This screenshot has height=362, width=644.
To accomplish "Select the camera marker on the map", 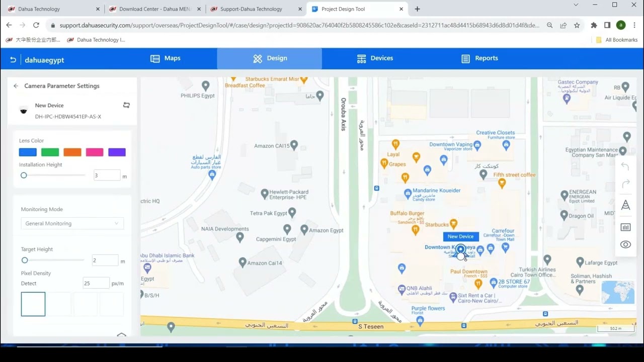I will [460, 250].
